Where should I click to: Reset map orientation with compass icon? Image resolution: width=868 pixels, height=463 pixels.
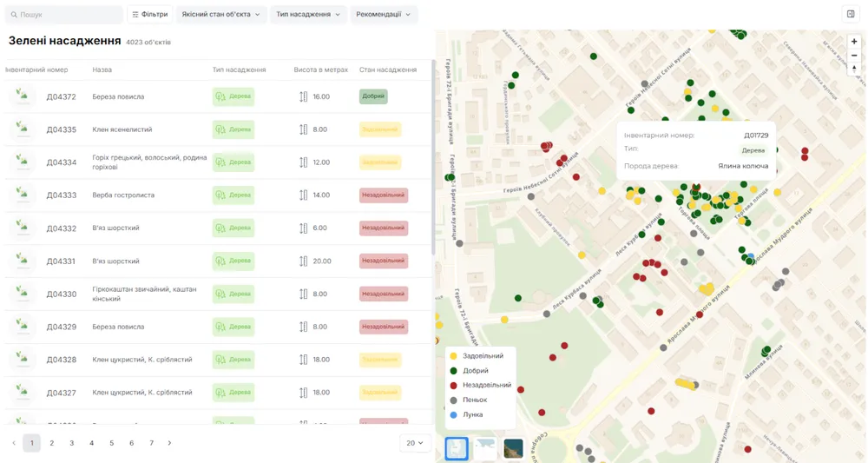pos(854,69)
